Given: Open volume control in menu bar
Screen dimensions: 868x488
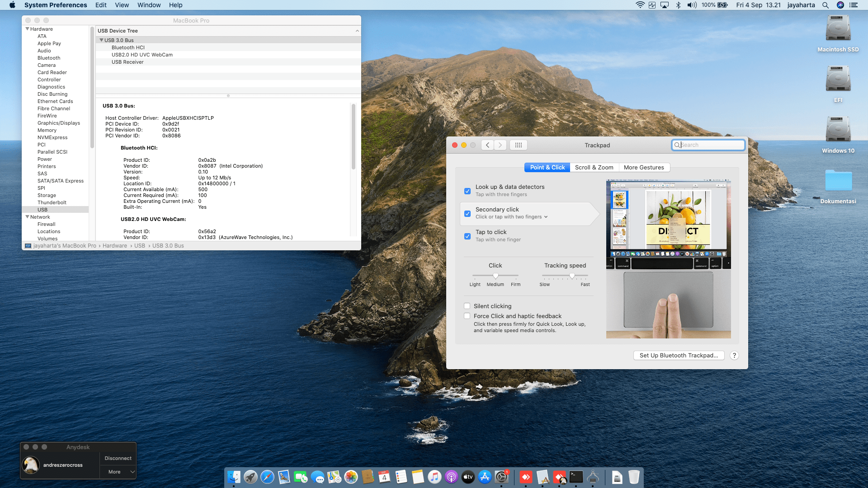Looking at the screenshot, I should [692, 5].
